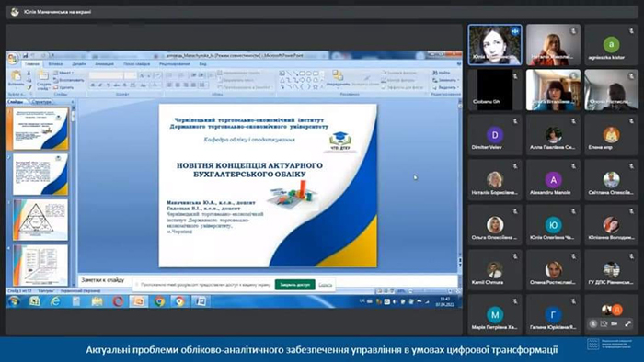Image resolution: width=644 pixels, height=362 pixels.
Task: Click the green Закрыть доступ button
Action: click(295, 285)
